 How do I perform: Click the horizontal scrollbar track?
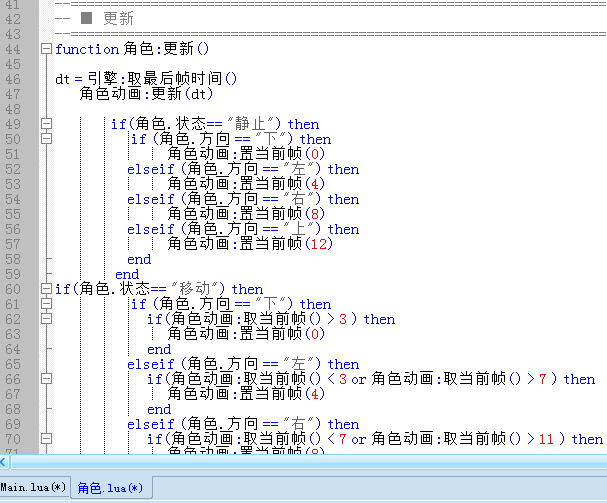tap(309, 462)
